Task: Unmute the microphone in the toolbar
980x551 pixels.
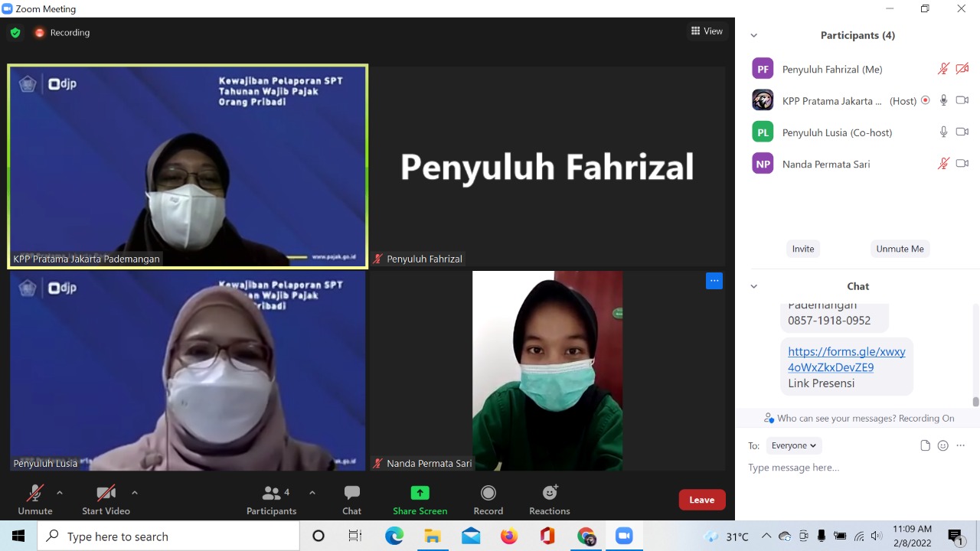Action: [34, 493]
